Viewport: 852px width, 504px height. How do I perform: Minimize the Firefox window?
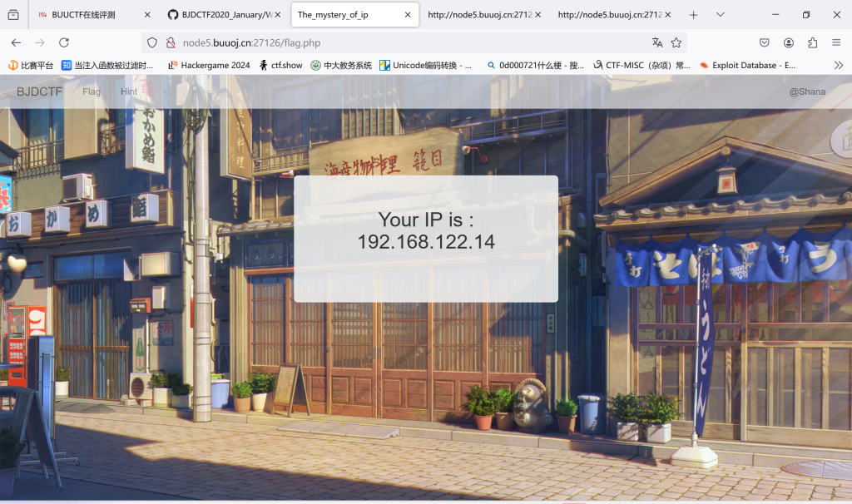(775, 15)
